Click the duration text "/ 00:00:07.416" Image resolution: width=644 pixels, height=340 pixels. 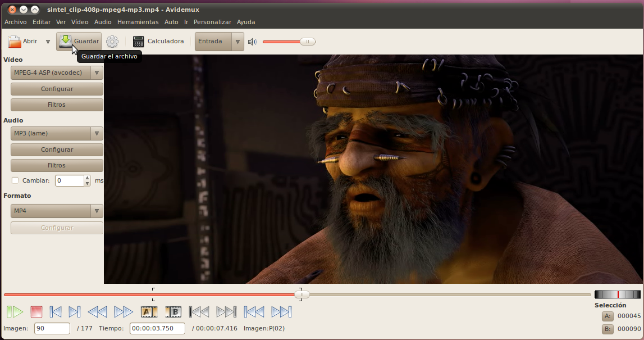pyautogui.click(x=214, y=329)
